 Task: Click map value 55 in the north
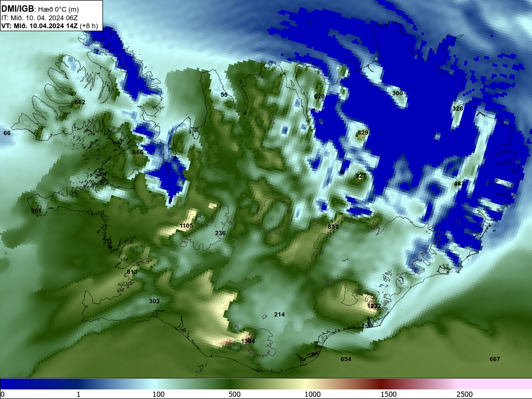(x=224, y=95)
